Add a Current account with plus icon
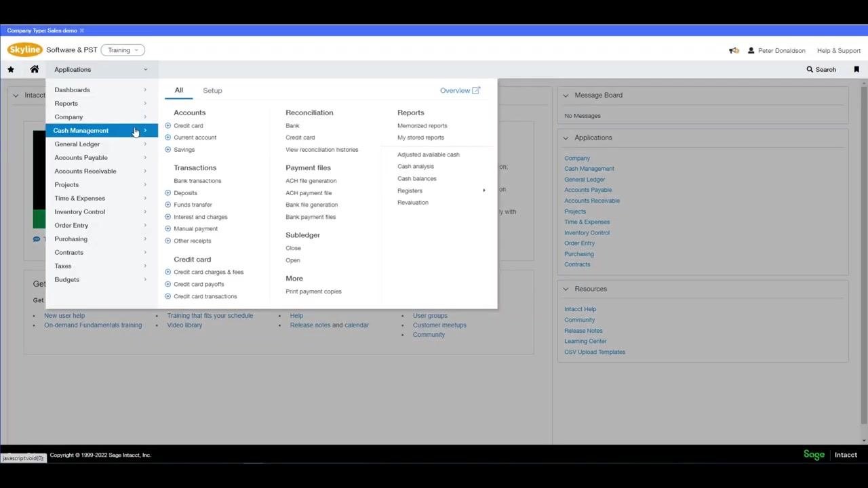868x488 pixels. click(x=168, y=138)
